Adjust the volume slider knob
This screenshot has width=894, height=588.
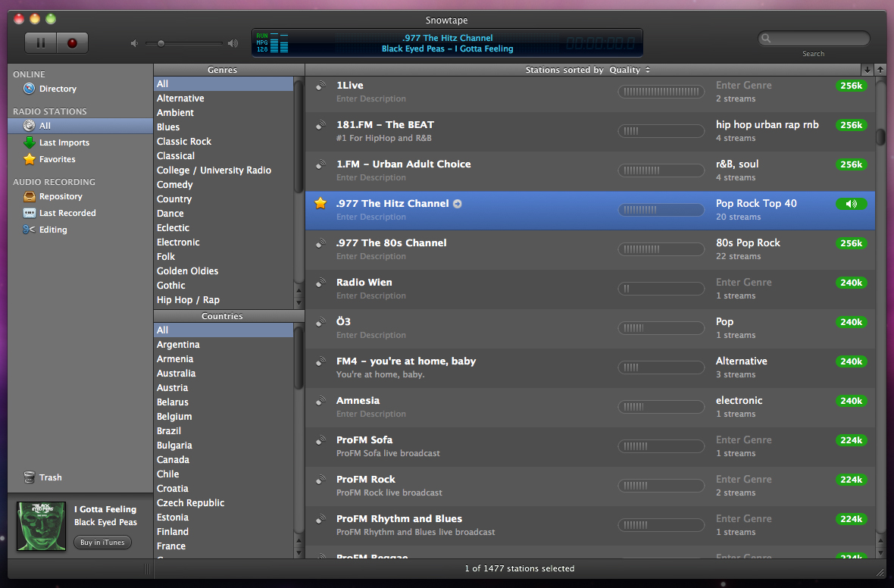161,43
